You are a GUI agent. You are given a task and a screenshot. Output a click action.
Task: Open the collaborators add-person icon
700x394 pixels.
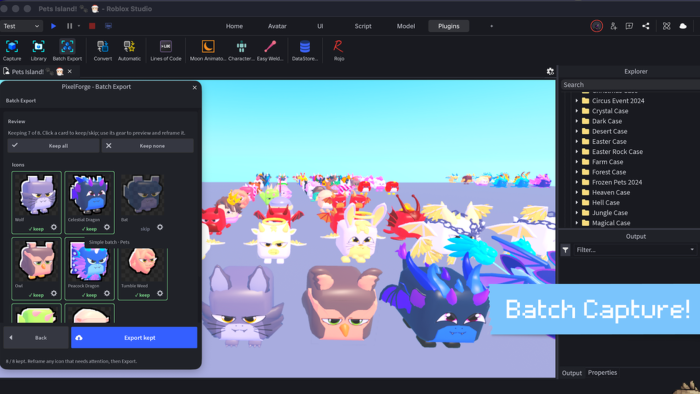(613, 26)
